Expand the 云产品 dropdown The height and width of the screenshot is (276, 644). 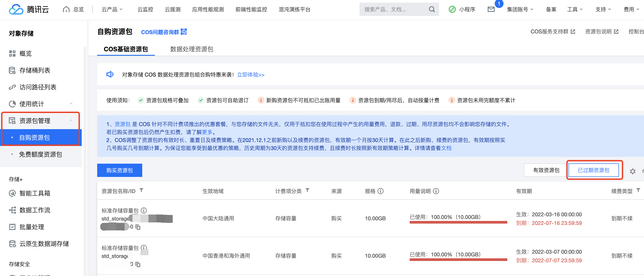pos(112,9)
